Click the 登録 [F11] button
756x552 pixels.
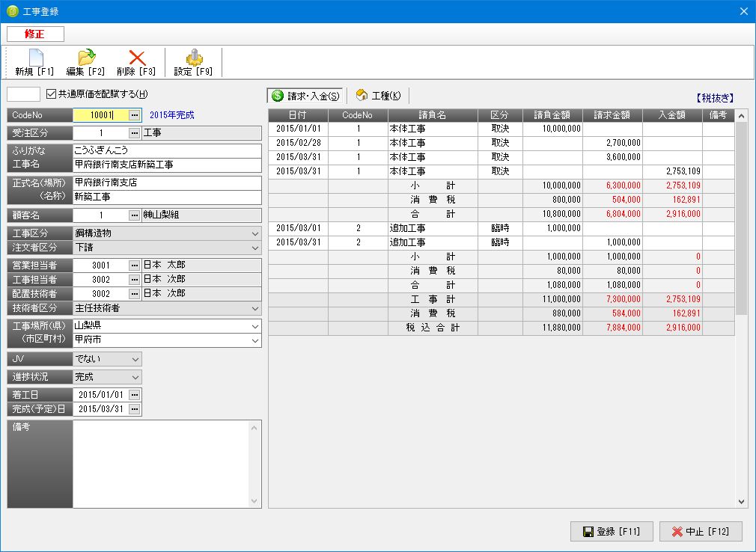(612, 531)
